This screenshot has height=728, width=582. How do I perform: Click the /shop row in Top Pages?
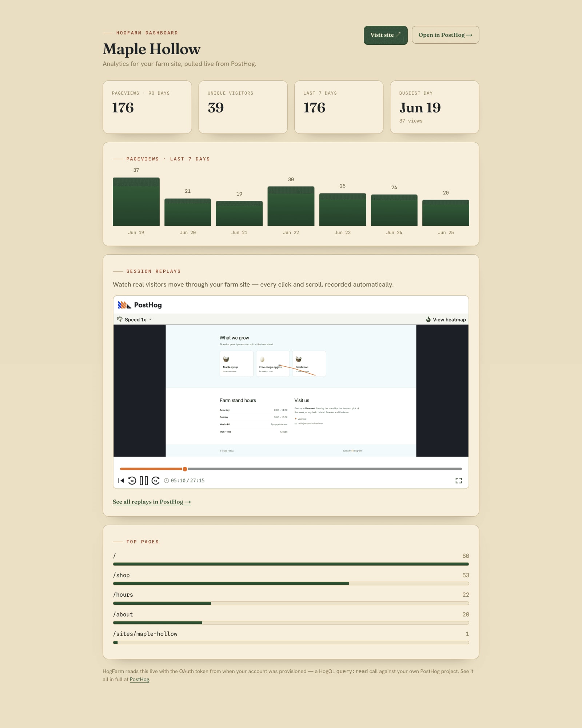click(x=291, y=578)
